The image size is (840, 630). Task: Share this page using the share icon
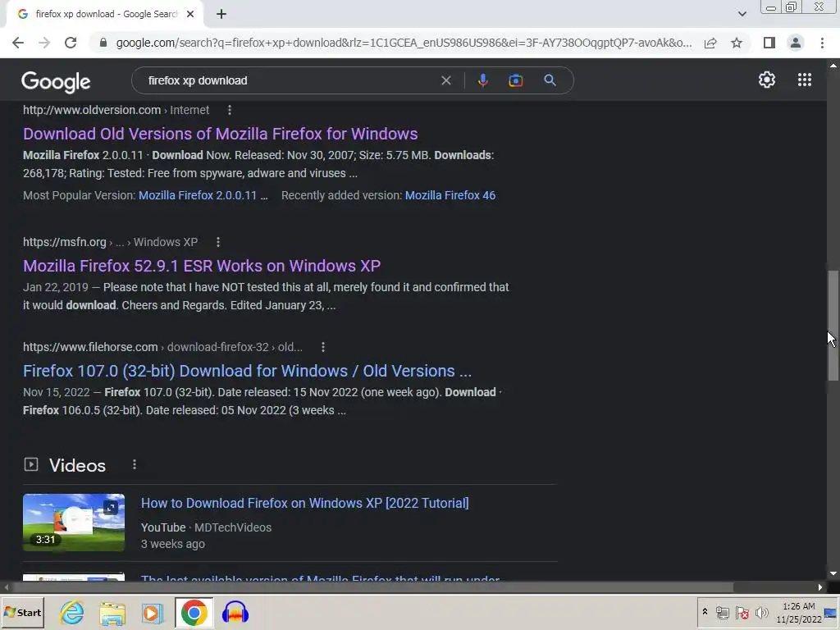point(710,43)
